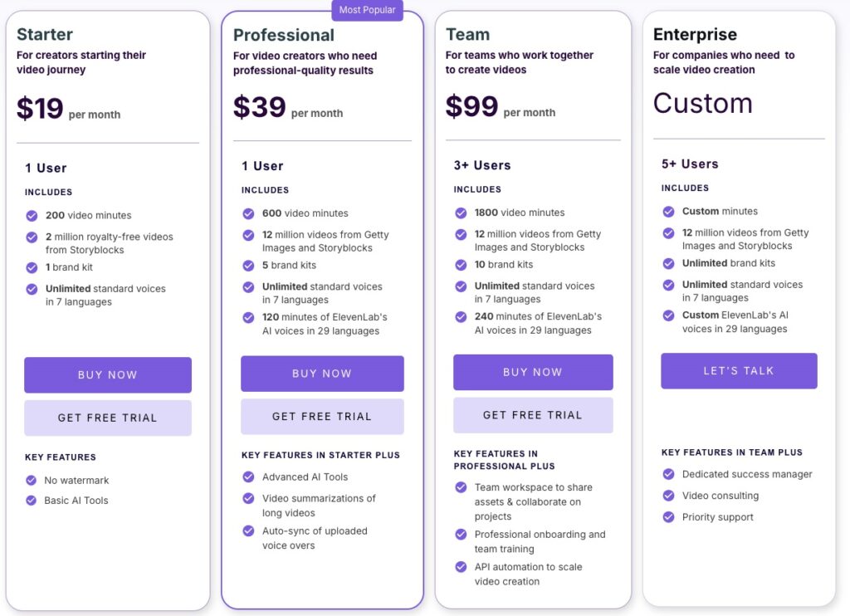Click checkmark icon next to API automation feature

pos(461,567)
